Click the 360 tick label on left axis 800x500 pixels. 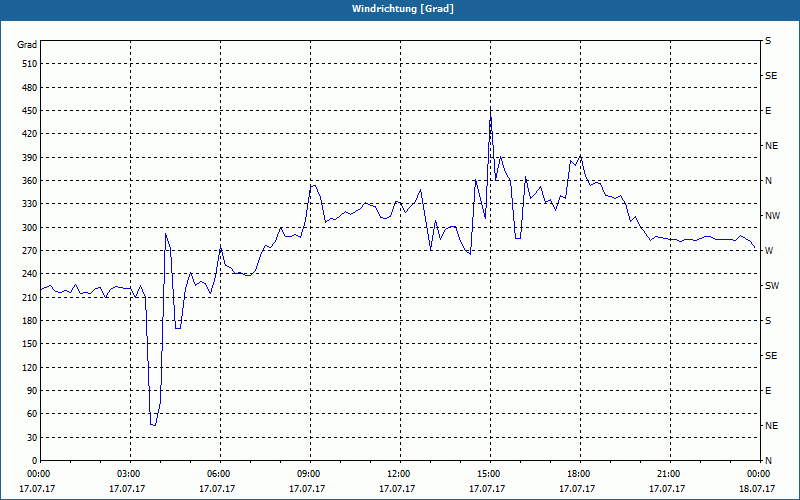(x=27, y=181)
